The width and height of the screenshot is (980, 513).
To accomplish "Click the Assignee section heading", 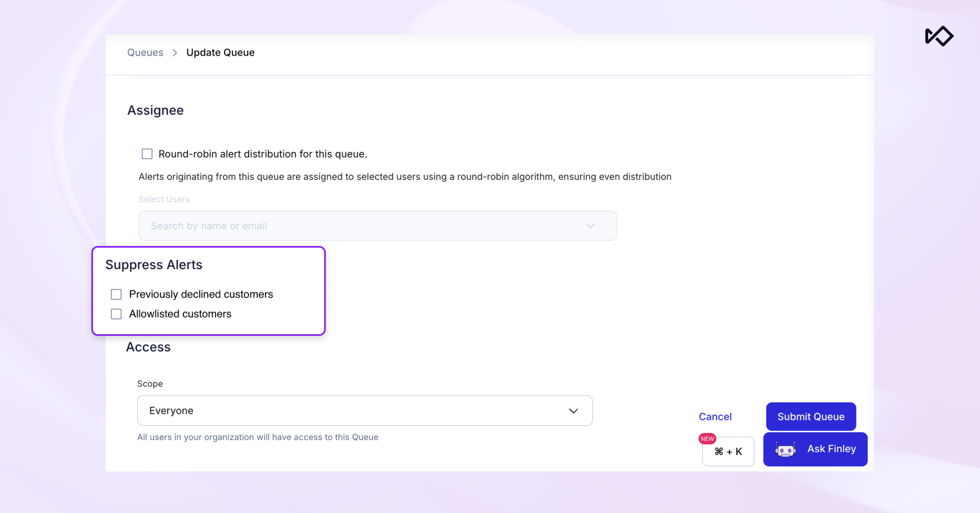I will (155, 110).
